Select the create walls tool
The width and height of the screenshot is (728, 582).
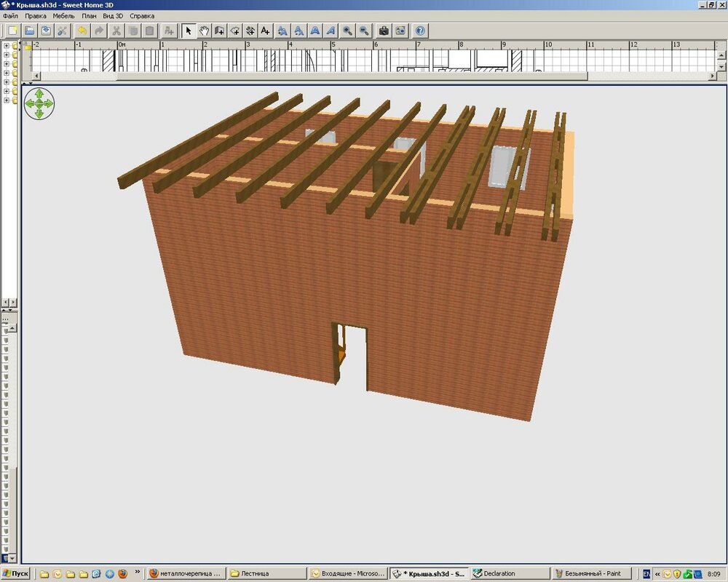click(x=219, y=31)
